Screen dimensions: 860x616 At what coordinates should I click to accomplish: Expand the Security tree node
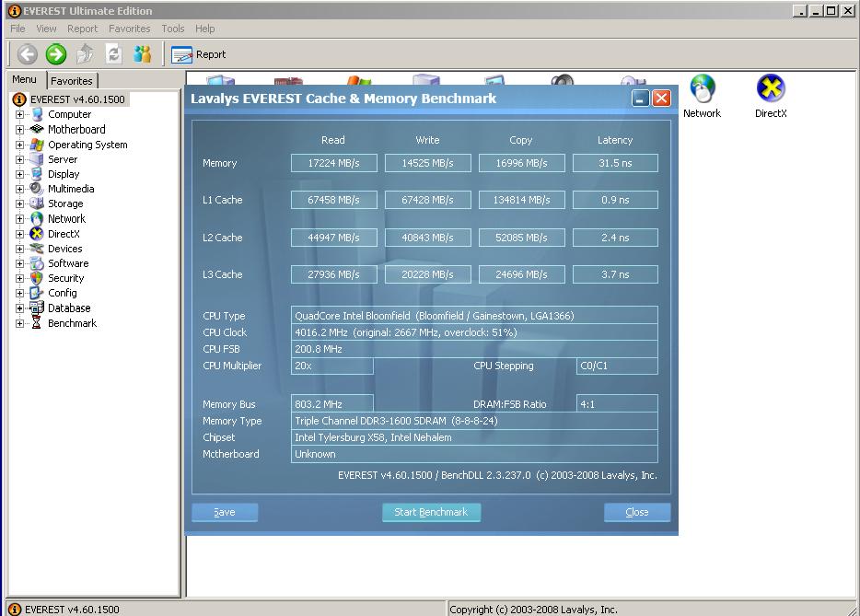pyautogui.click(x=19, y=279)
